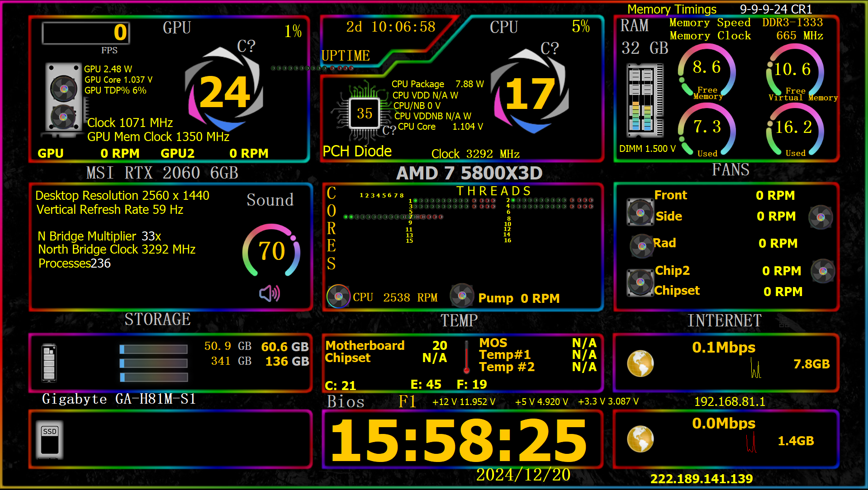Click the thermometer icon in TEMP panel
The image size is (868, 490).
click(466, 357)
